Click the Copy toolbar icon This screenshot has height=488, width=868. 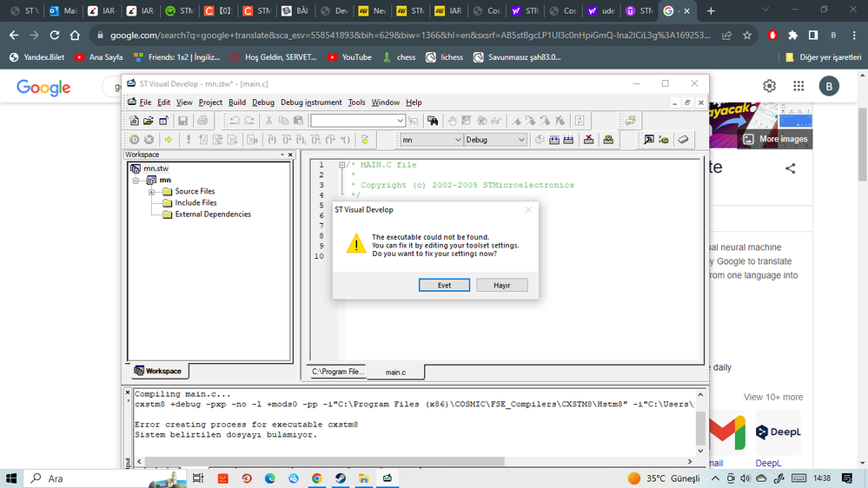tap(283, 121)
